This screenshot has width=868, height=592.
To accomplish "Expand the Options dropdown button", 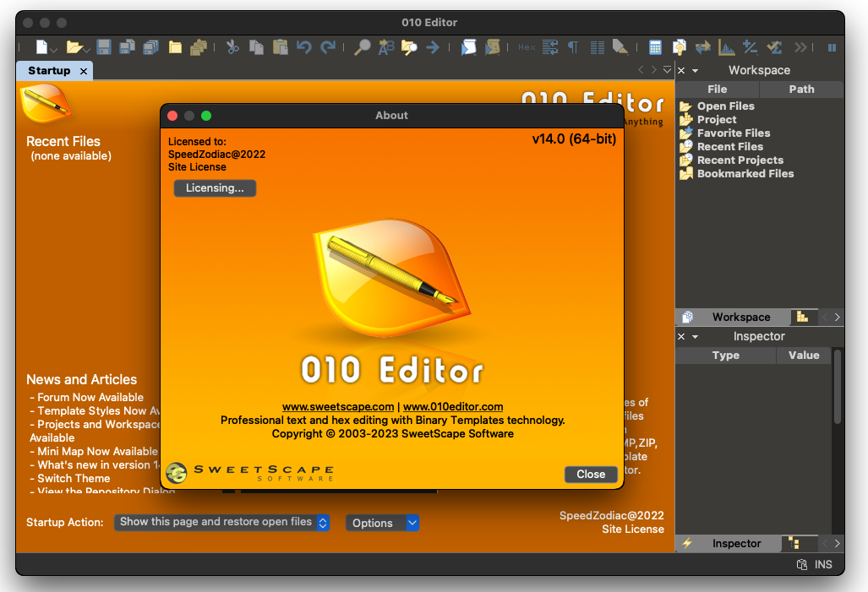I will (412, 523).
